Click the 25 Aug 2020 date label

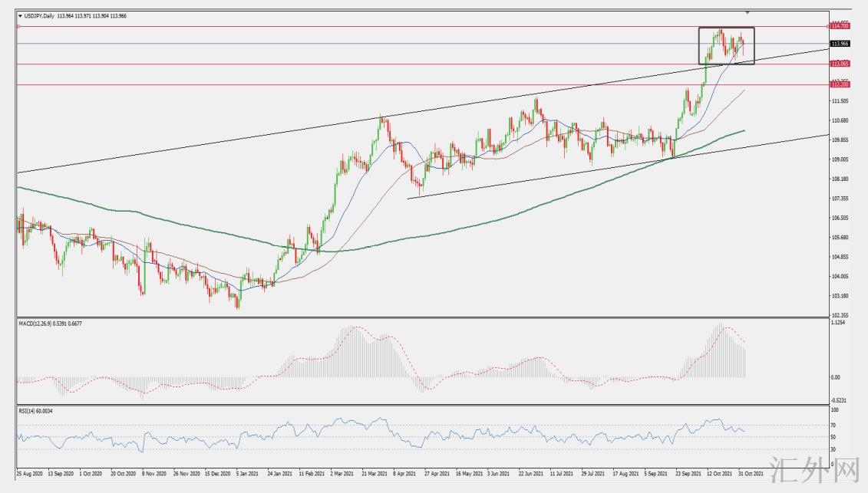click(29, 474)
